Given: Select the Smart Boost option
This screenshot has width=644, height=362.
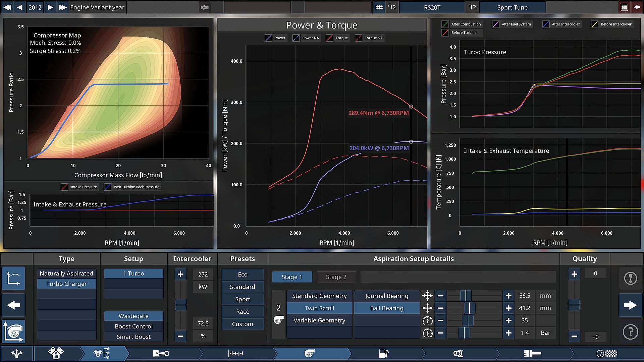Looking at the screenshot, I should [133, 337].
